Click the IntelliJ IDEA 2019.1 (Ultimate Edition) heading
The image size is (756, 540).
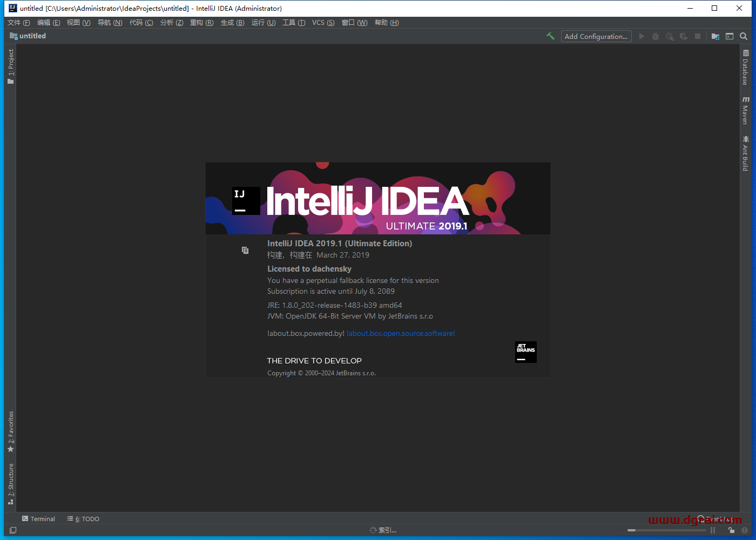340,244
